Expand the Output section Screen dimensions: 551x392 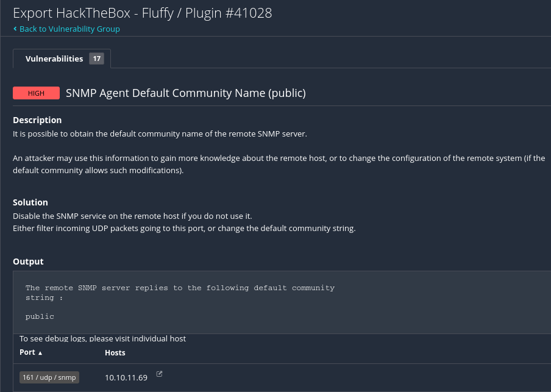(28, 261)
